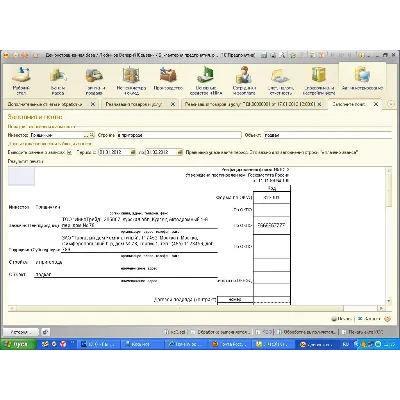Click the scroll right arrow of the result area
400x400 pixels.
tap(382, 308)
